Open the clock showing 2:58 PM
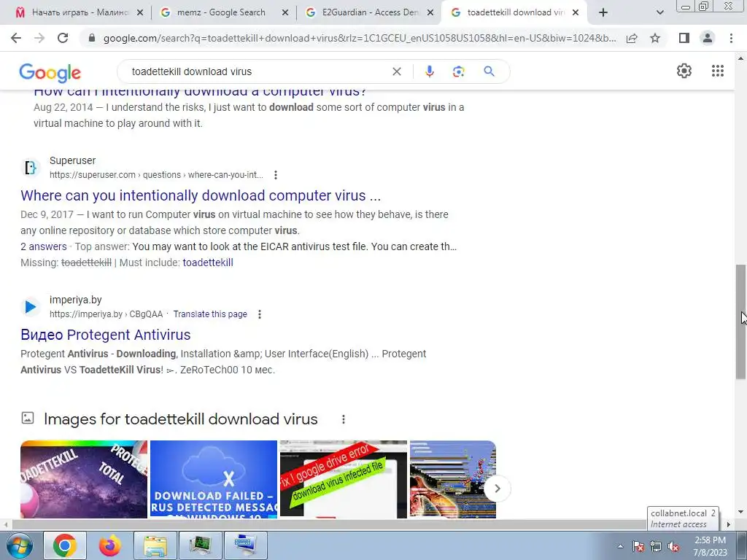 tap(711, 546)
